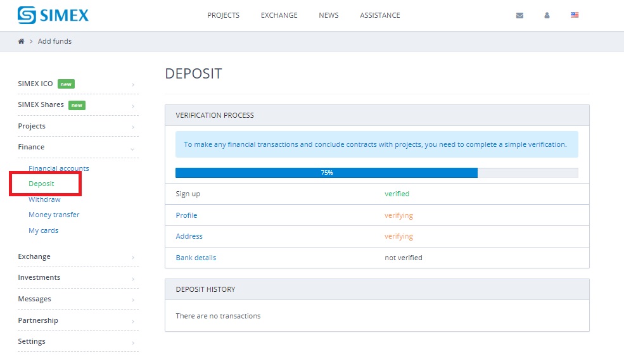The height and width of the screenshot is (364, 624).
Task: Open the NEWS menu
Action: click(329, 15)
